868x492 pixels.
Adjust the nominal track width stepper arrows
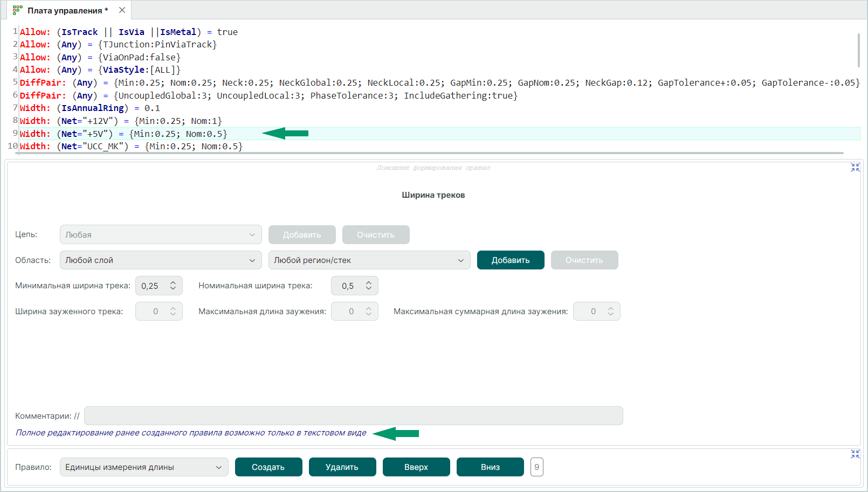[369, 286]
